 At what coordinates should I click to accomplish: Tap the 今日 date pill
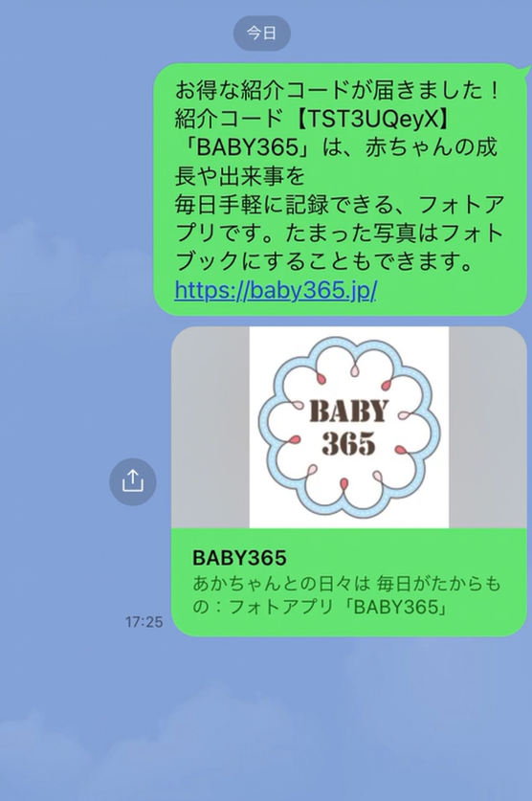pyautogui.click(x=262, y=33)
